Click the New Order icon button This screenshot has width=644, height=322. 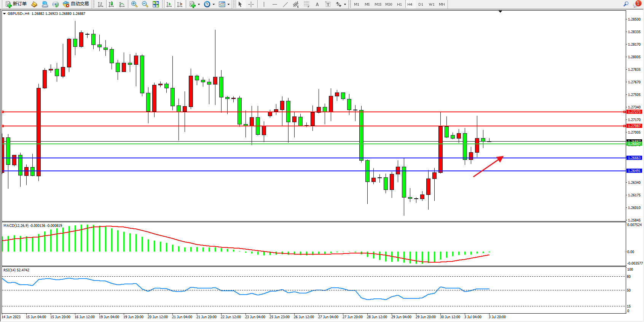tap(16, 4)
